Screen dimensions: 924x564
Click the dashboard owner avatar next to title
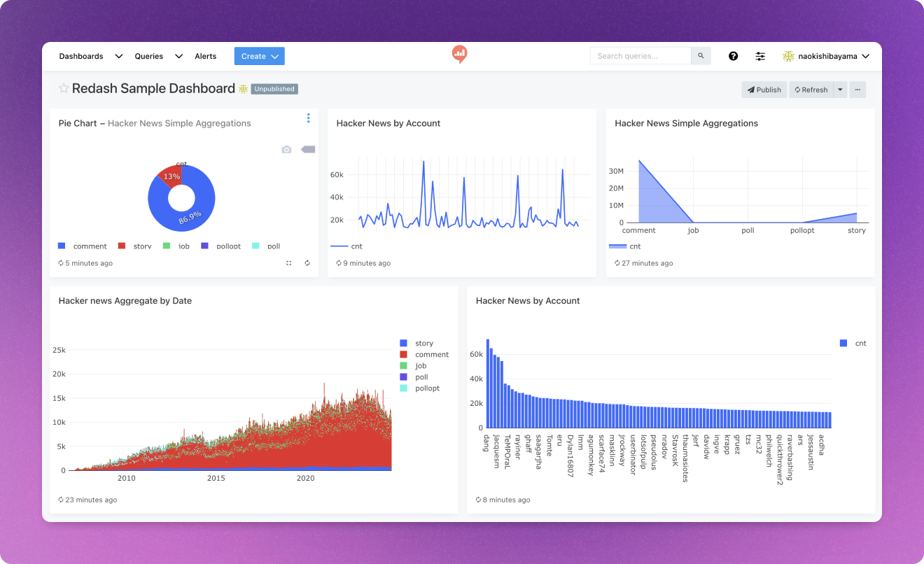point(243,89)
